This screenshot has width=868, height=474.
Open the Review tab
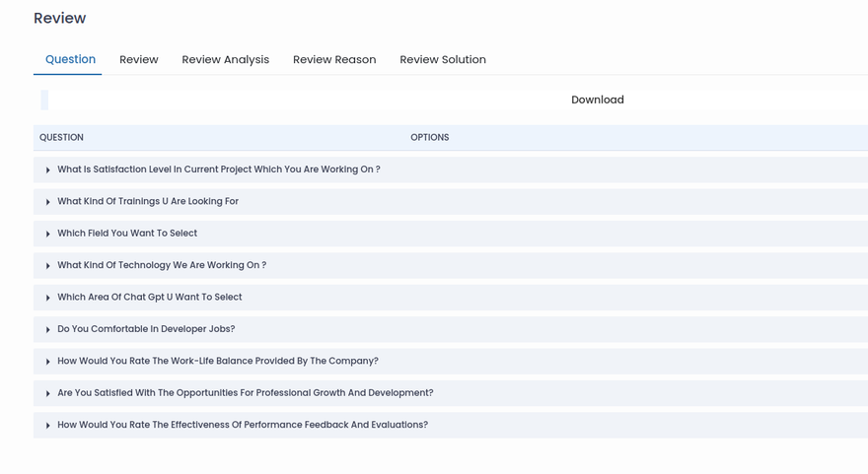pos(139,60)
